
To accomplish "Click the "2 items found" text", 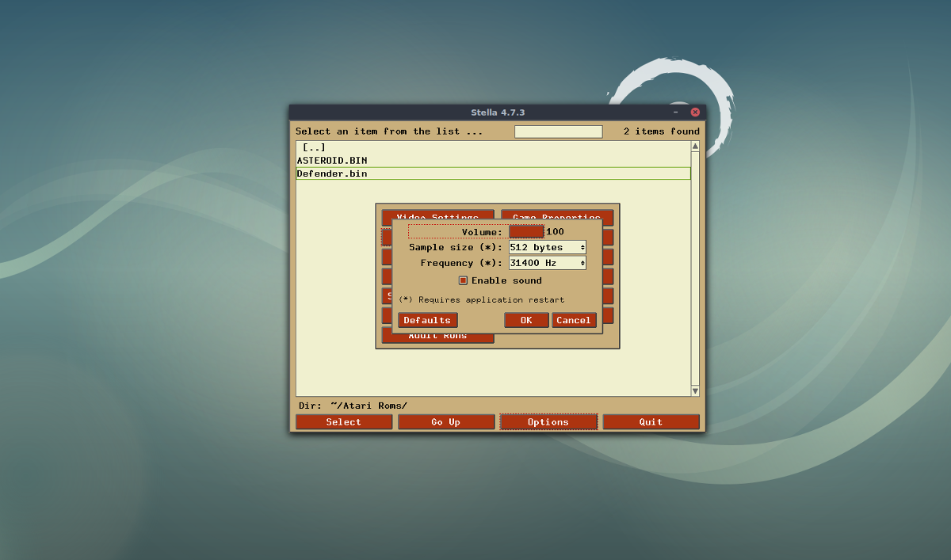I will click(x=662, y=131).
